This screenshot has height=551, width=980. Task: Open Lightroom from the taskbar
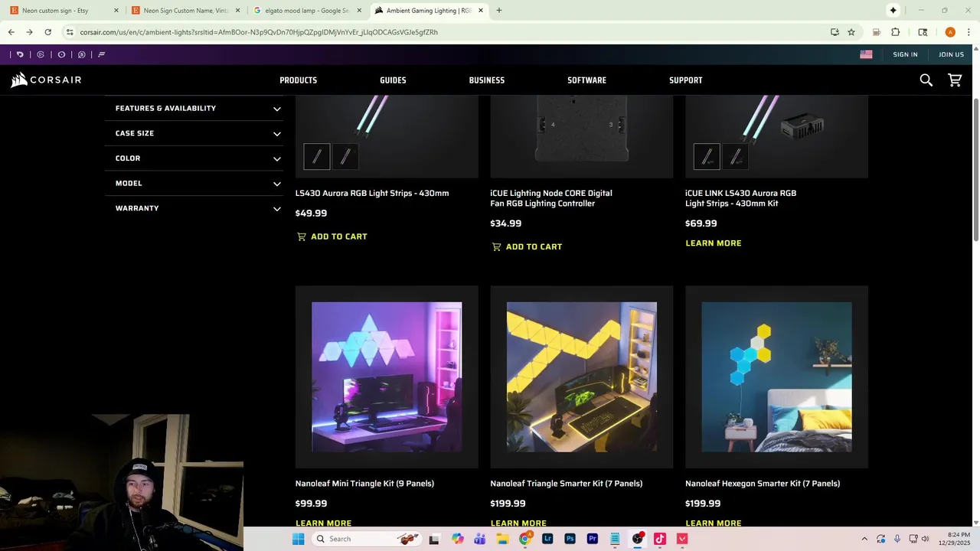click(547, 539)
